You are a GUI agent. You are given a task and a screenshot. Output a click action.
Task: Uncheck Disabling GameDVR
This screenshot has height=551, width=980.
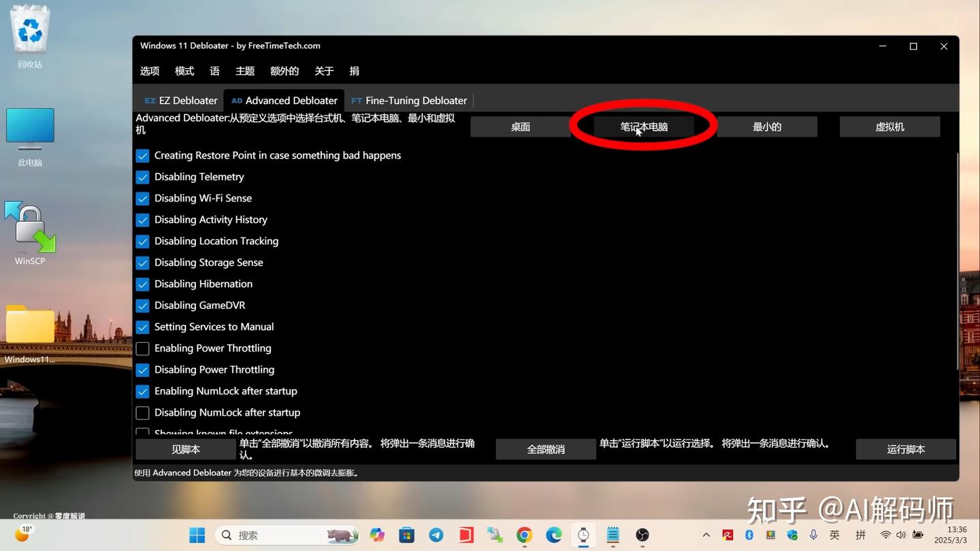142,305
